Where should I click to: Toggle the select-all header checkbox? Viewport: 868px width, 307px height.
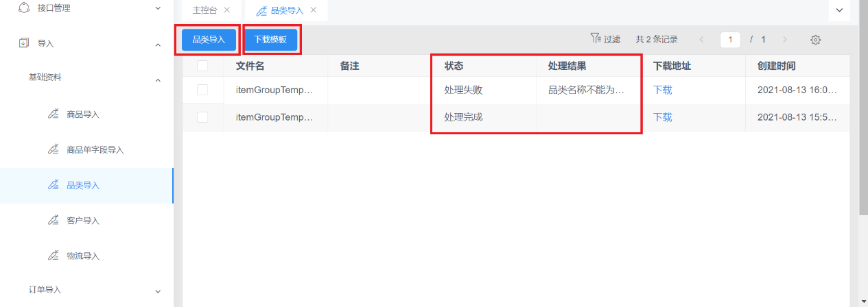click(202, 66)
